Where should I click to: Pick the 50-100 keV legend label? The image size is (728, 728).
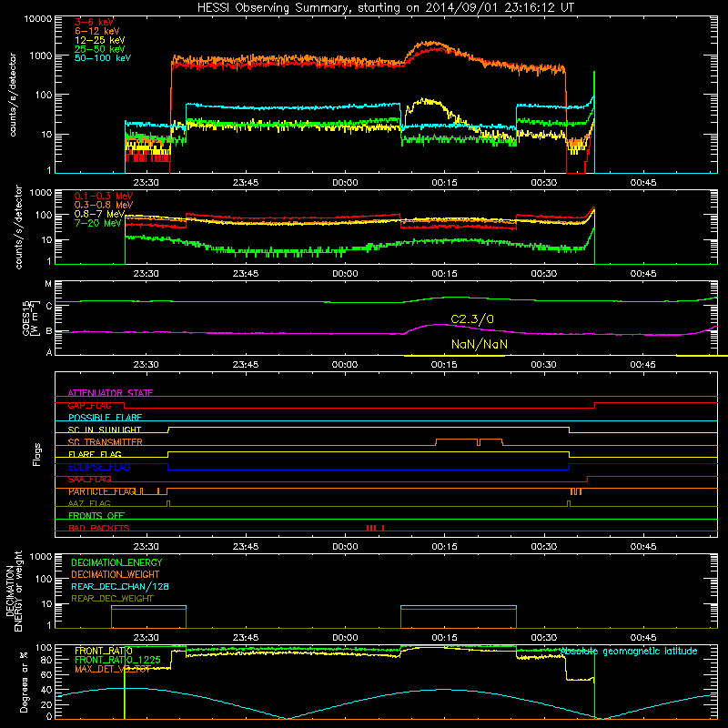click(x=102, y=58)
